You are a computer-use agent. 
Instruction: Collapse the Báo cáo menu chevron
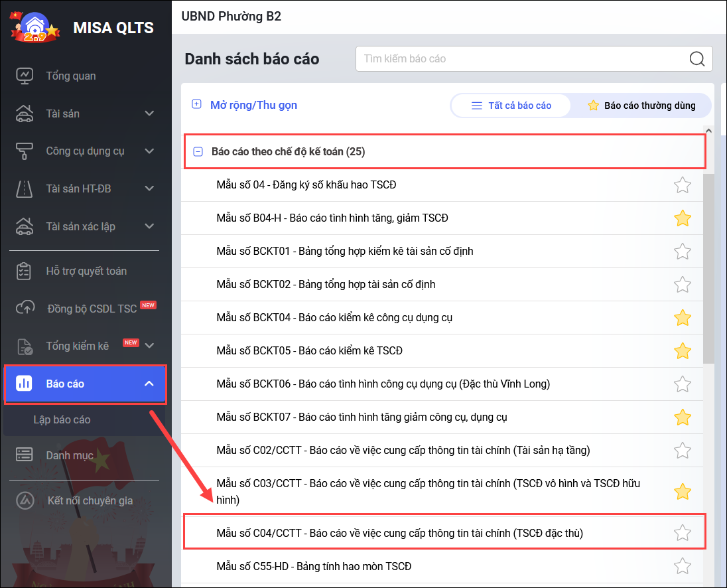(149, 384)
